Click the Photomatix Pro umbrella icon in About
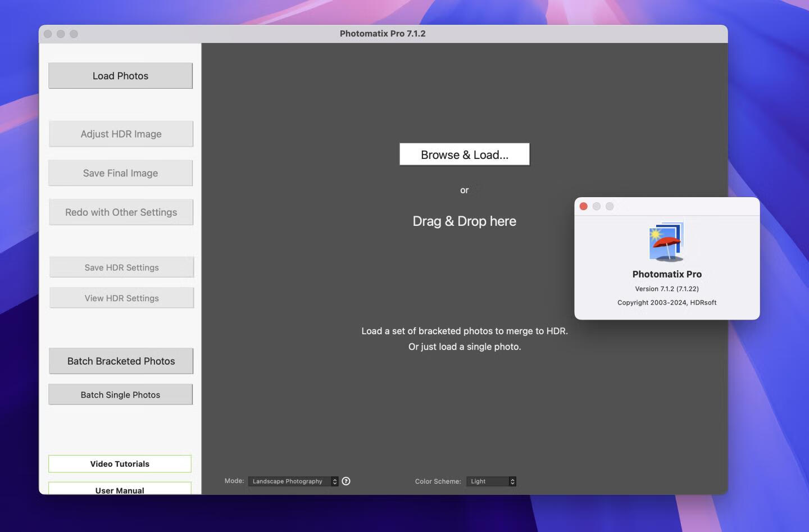This screenshot has width=809, height=532. (x=667, y=242)
